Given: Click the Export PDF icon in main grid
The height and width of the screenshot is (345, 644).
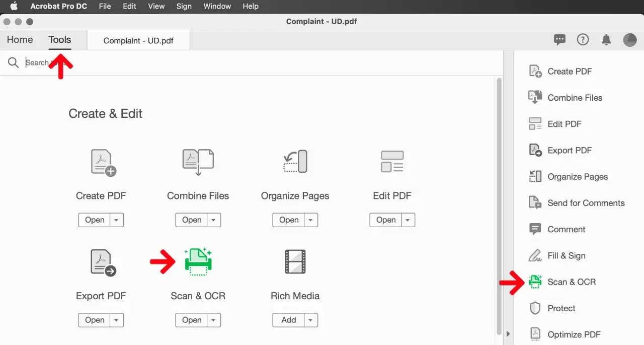Looking at the screenshot, I should point(103,262).
